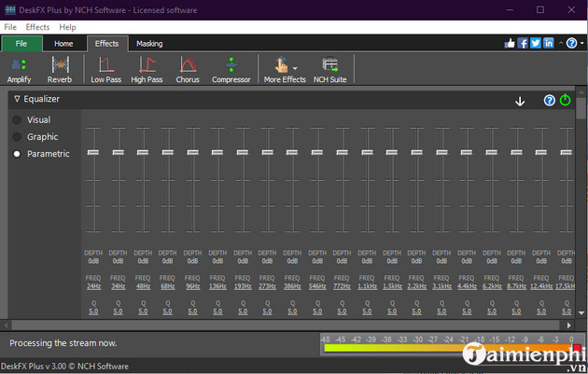Open the Compressor effect

[x=231, y=67]
